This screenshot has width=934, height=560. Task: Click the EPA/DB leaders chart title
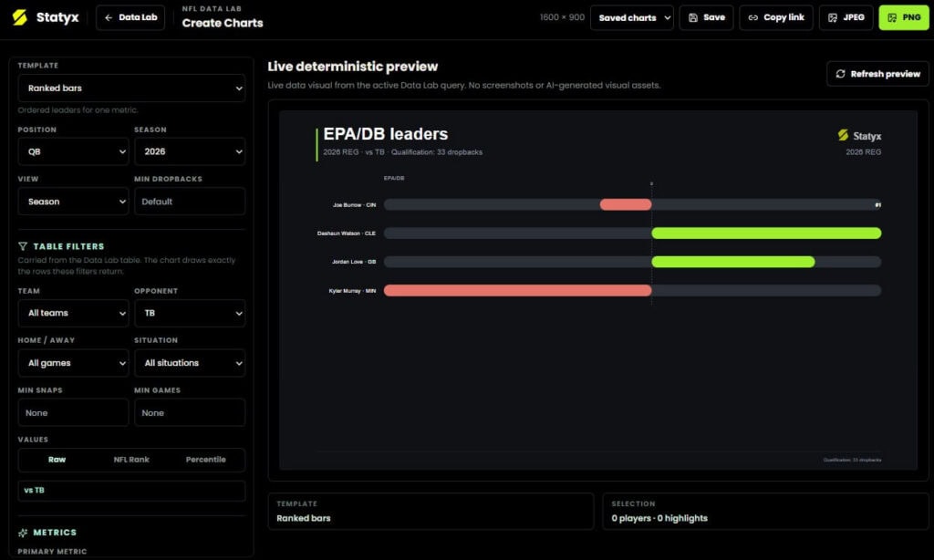click(x=386, y=134)
